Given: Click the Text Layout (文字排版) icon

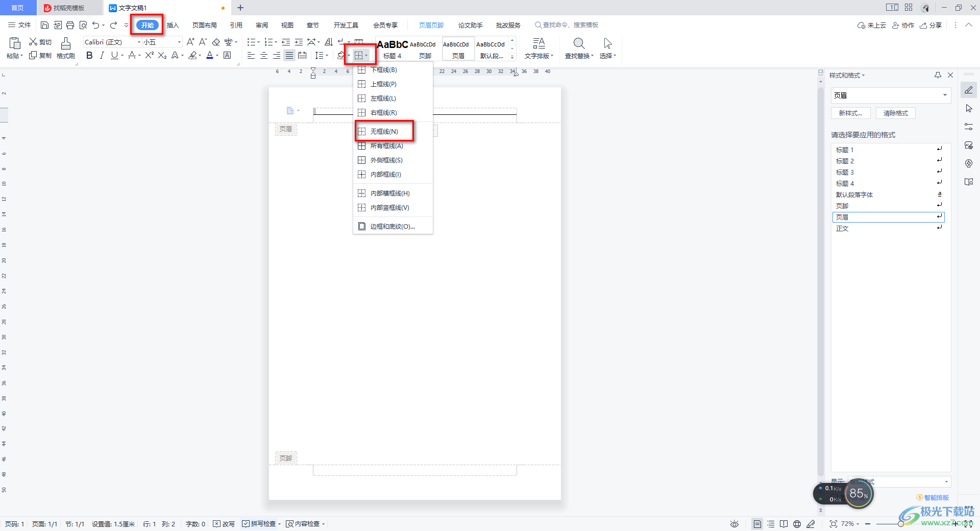Looking at the screenshot, I should pos(539,43).
